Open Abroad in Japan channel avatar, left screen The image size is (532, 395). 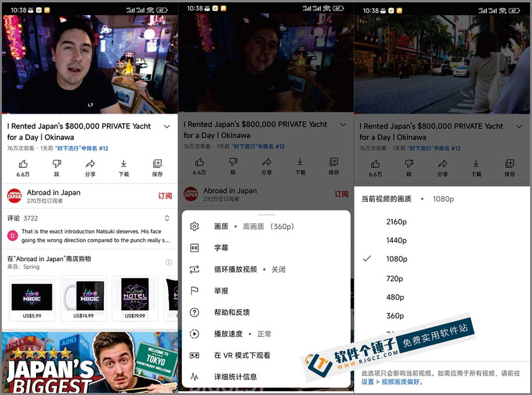pyautogui.click(x=15, y=196)
